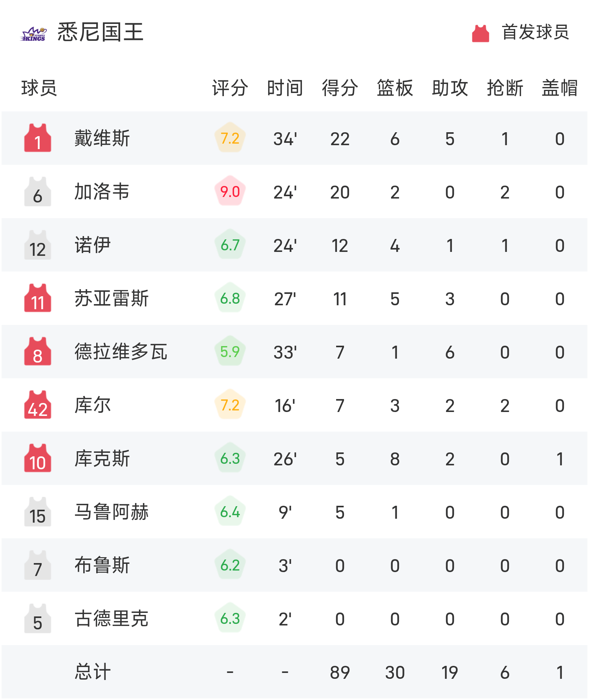Viewport: 589px width, 700px height.
Task: Click 苏亚雷斯's number 11 jersey icon
Action: (38, 298)
